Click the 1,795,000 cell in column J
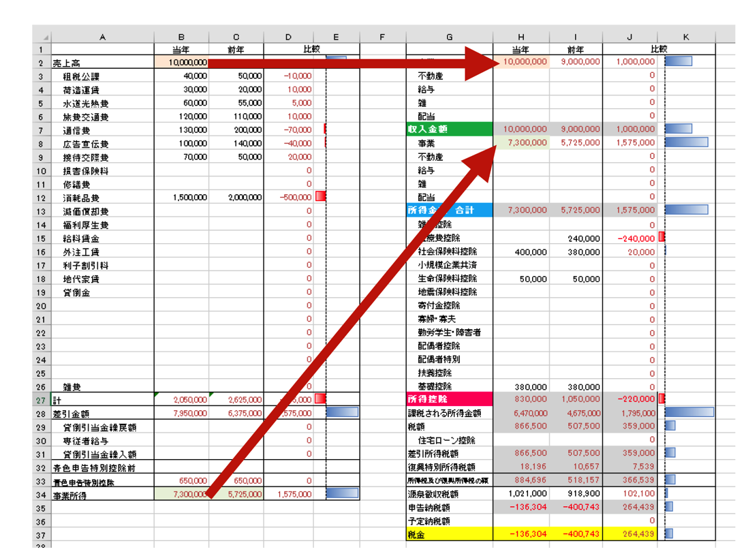The width and height of the screenshot is (748, 560). click(x=629, y=413)
